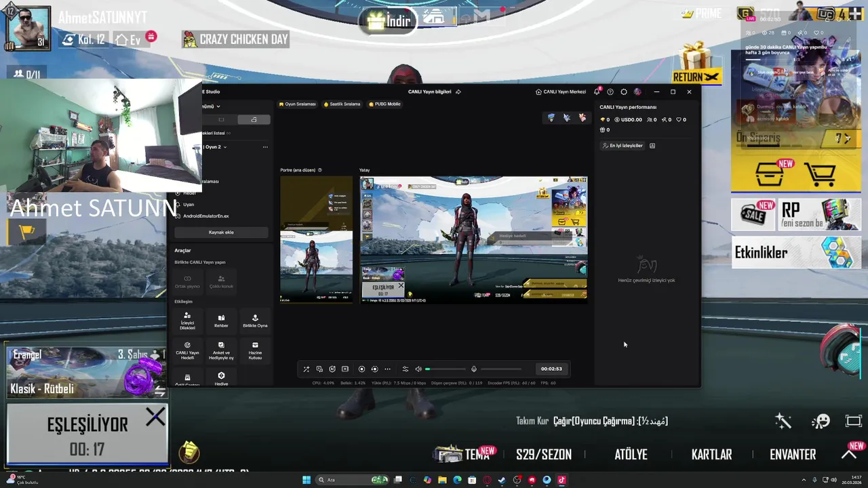Click list icon beside En iyi izleyiciler
This screenshot has width=868, height=488.
pos(652,145)
